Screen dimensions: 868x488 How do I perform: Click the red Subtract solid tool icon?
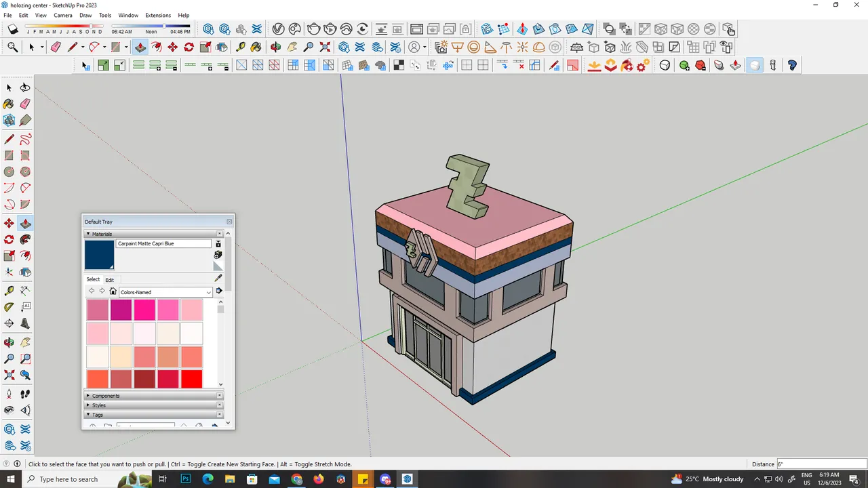[x=701, y=65]
